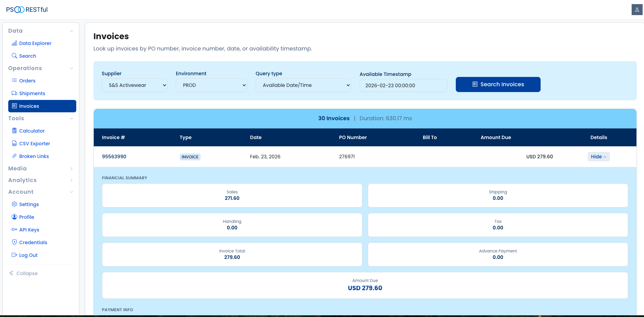Open the Supplier dropdown

coord(134,85)
